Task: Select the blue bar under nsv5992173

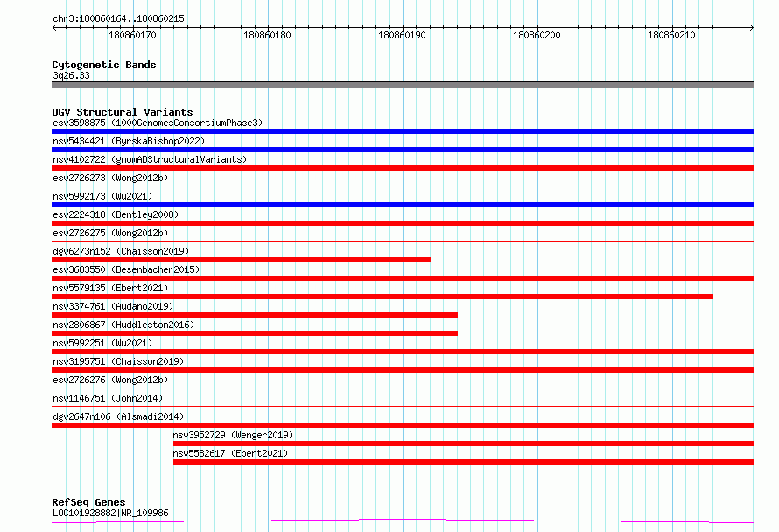Action: 403,205
